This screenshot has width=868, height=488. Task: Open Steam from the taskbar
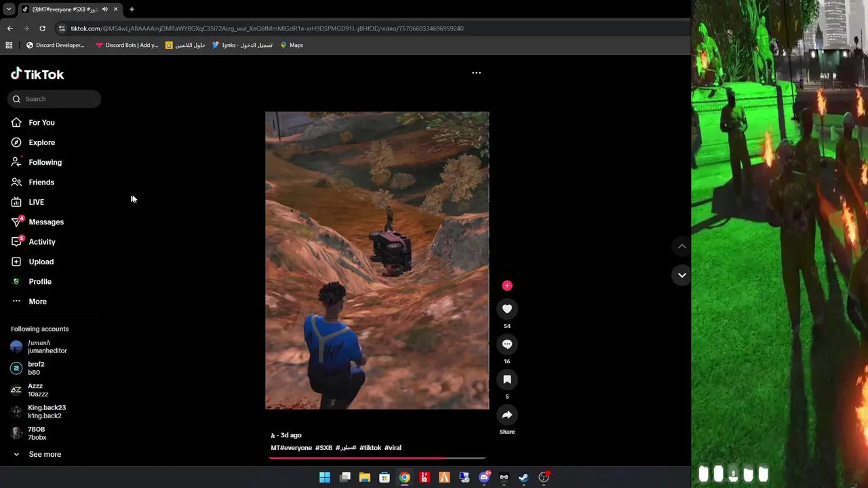click(x=524, y=477)
